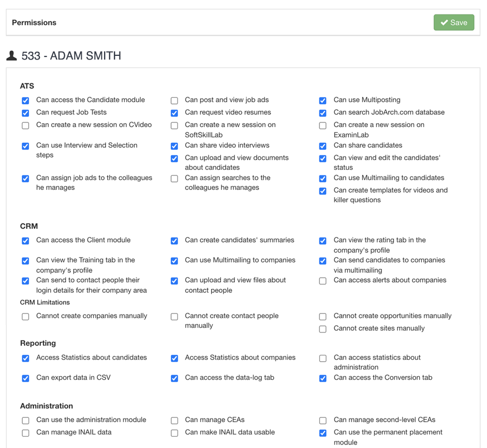Enable Can assign searches to the colleagues
The width and height of the screenshot is (487, 448).
point(174,178)
